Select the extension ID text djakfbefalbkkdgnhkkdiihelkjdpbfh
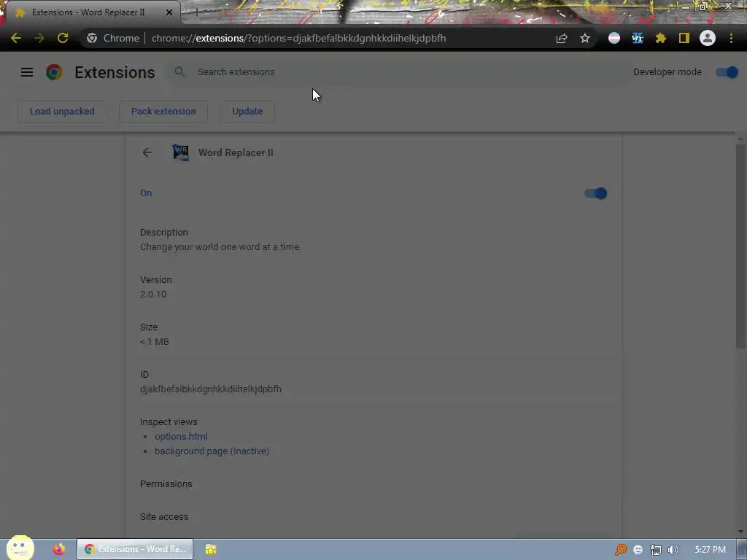Image resolution: width=747 pixels, height=560 pixels. tap(211, 389)
